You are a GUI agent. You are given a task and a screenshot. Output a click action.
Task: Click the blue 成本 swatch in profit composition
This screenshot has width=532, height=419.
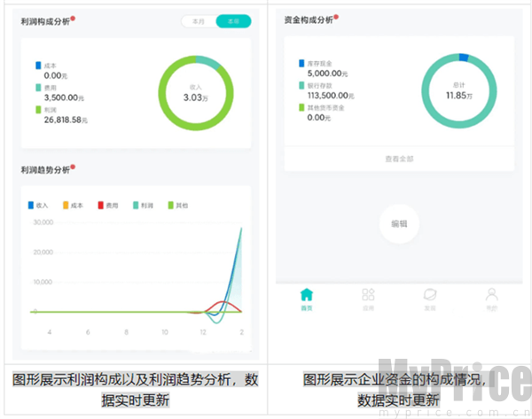pos(38,65)
